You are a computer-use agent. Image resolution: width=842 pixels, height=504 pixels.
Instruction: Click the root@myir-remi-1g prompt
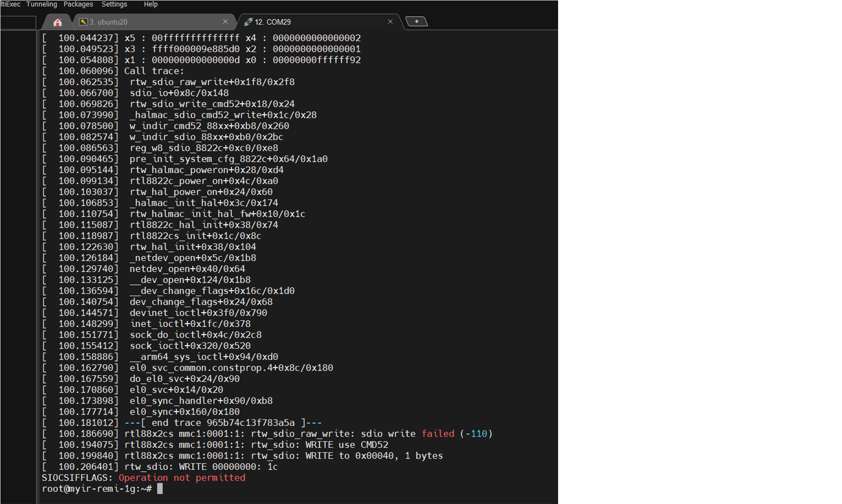[97, 489]
